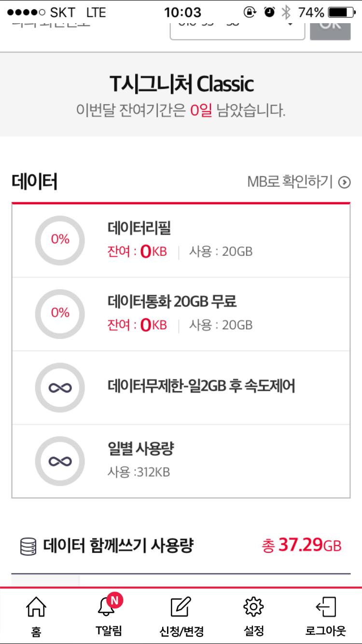Viewport: 362px width, 644px height.
Task: Tap infinity icon for 데이터무제한-일2GB 후 속도제어
Action: point(60,387)
